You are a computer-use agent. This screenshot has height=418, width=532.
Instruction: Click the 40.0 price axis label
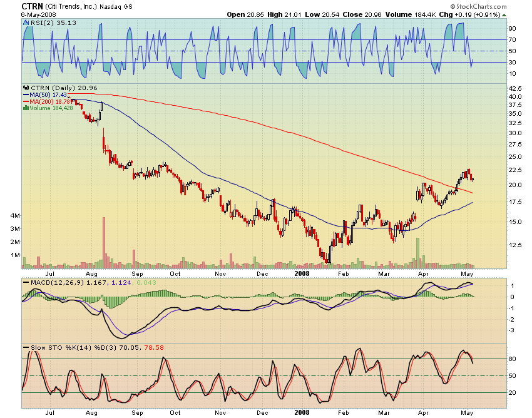tap(515, 97)
